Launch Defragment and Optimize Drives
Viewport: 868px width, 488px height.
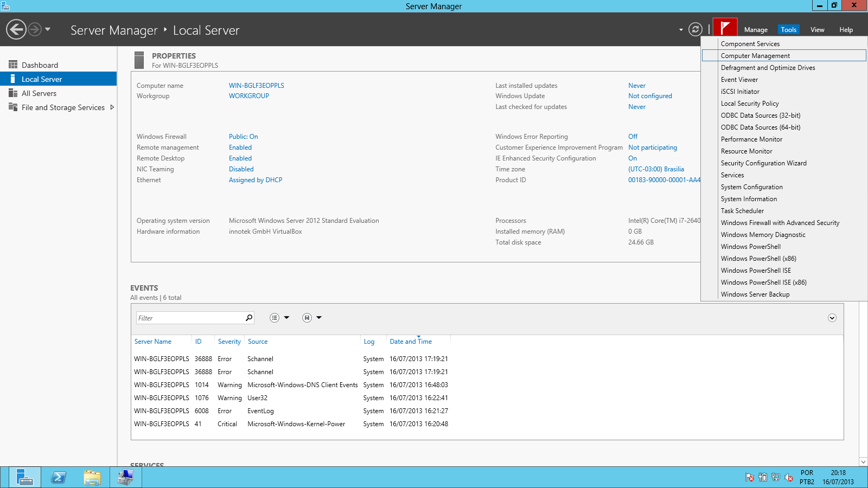(784, 68)
